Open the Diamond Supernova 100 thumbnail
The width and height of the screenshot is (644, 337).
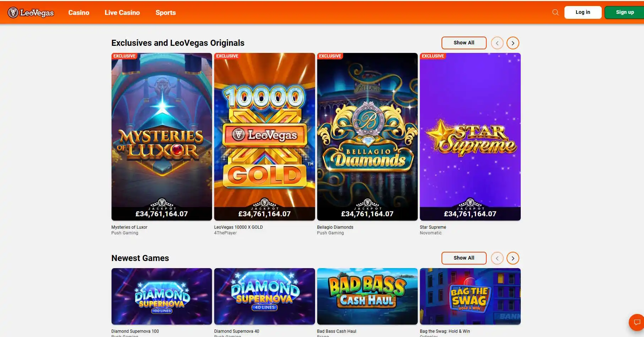point(162,296)
